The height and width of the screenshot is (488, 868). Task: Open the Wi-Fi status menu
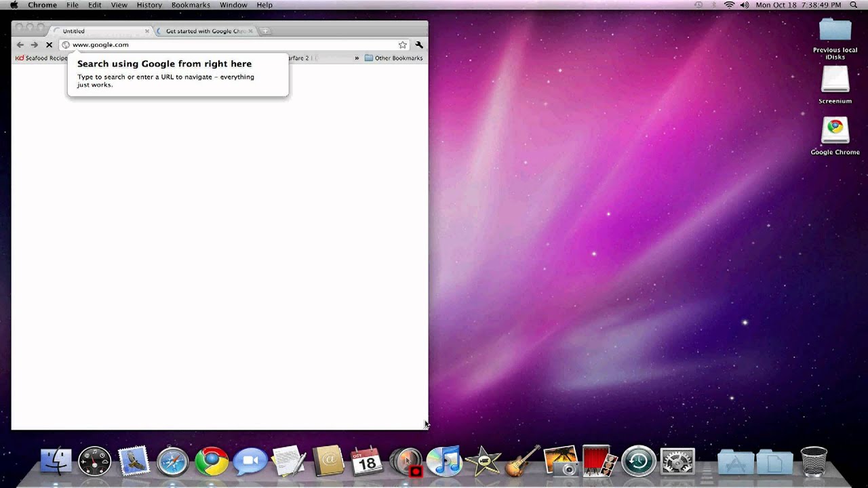[x=730, y=5]
